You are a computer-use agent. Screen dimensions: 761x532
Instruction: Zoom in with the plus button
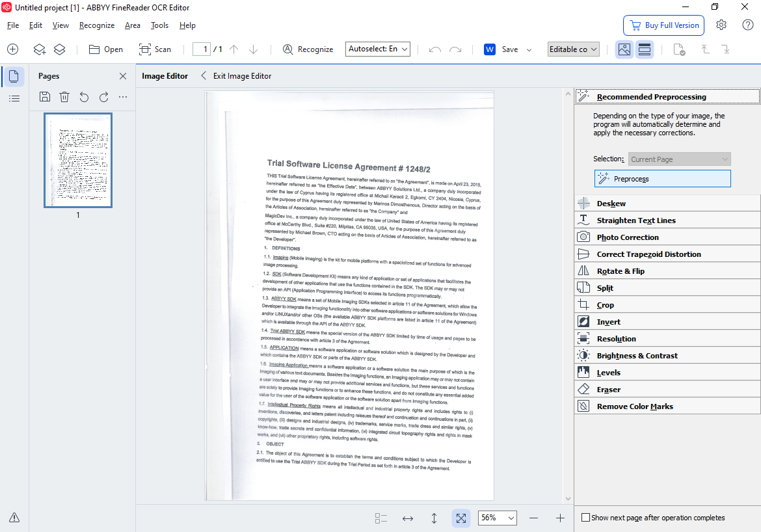click(560, 518)
